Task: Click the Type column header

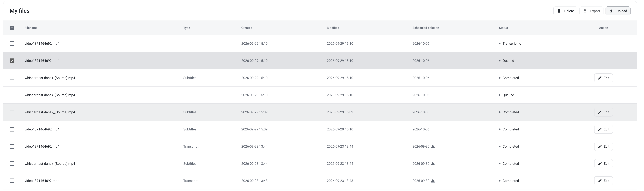Action: [187, 28]
